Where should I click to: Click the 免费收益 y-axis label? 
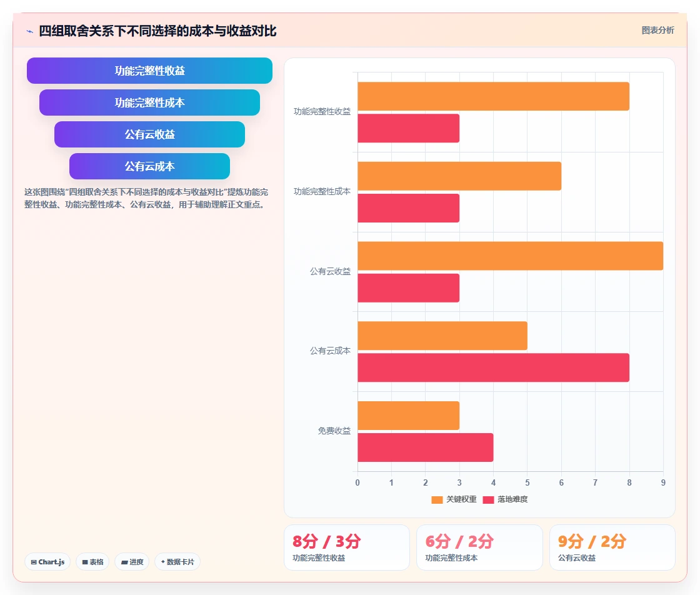tap(334, 431)
